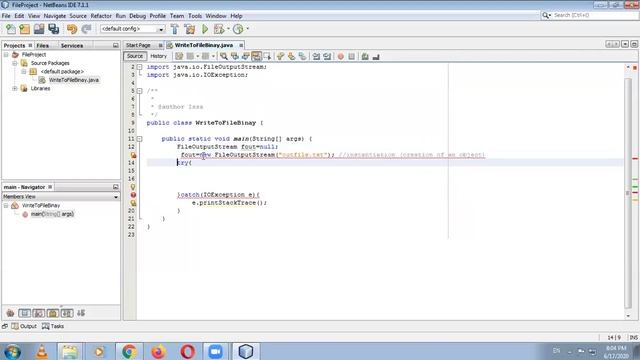Collapse the FileProject tree node

point(6,54)
